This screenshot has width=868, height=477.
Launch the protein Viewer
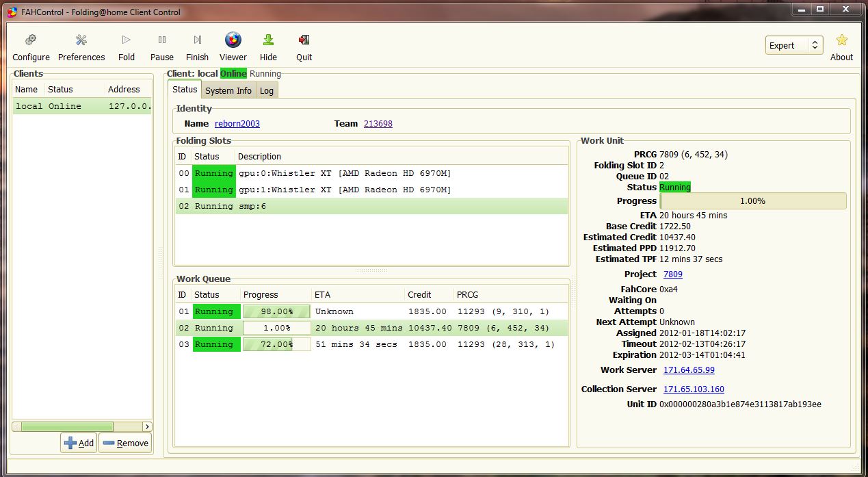[233, 48]
